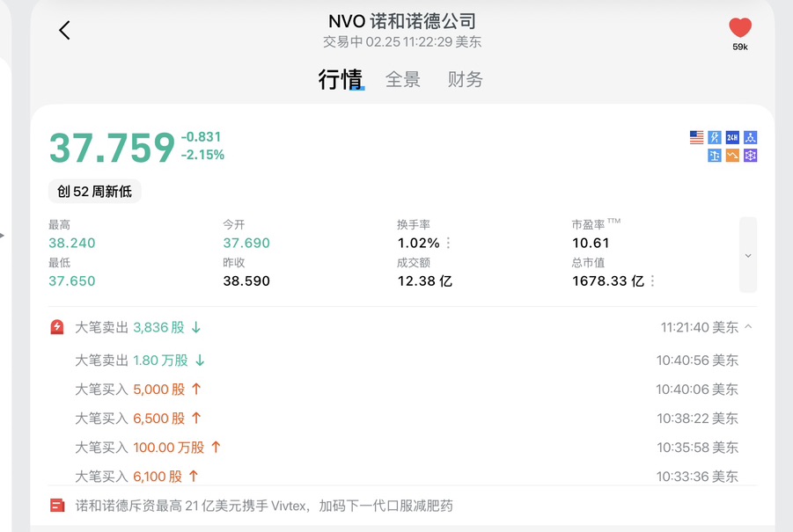Image resolution: width=793 pixels, height=532 pixels.
Task: Click the orange downtrend chart icon
Action: tap(732, 156)
